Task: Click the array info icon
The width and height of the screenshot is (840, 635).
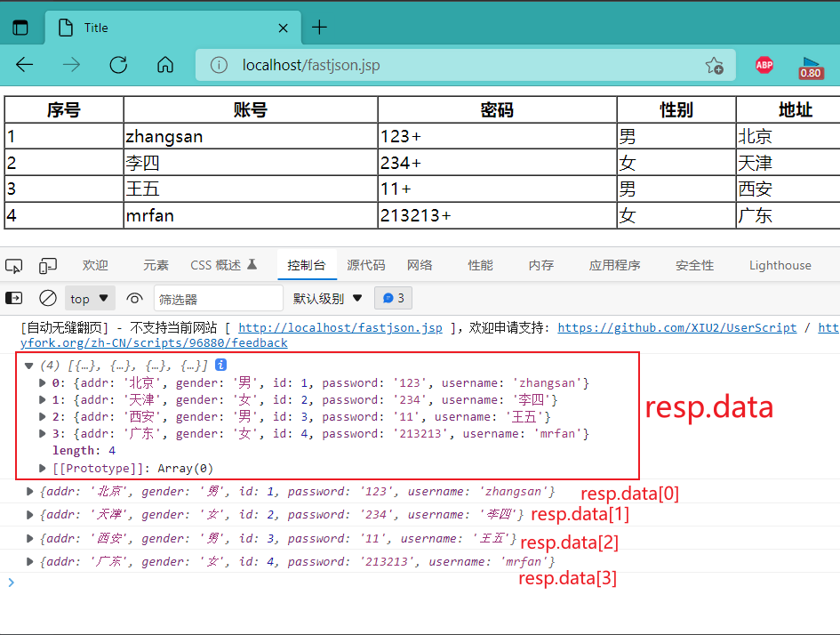Action: point(220,365)
